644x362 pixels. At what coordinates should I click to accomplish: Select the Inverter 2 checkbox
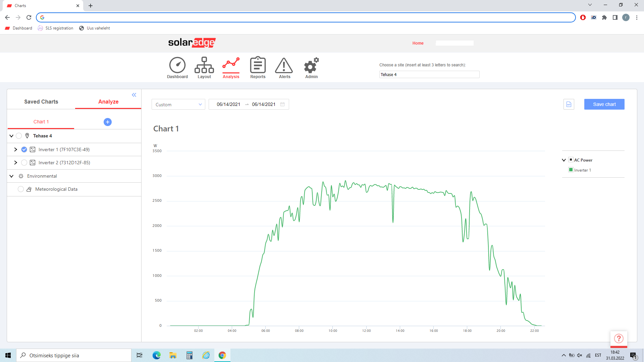coord(24,163)
